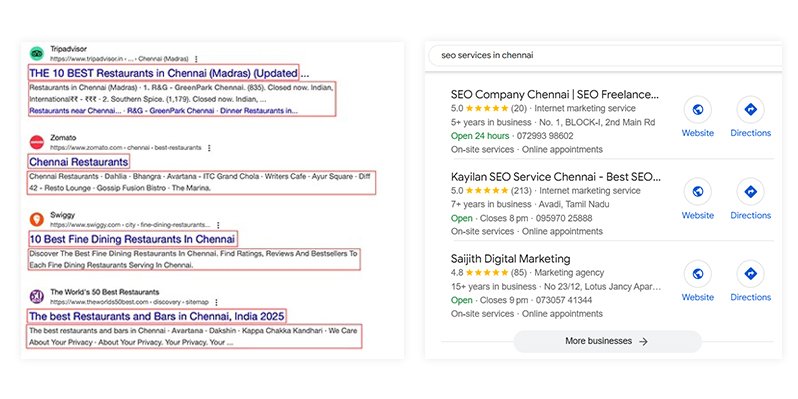
Task: Click the tripadvisor.in URL breadcrumb
Action: pyautogui.click(x=119, y=59)
